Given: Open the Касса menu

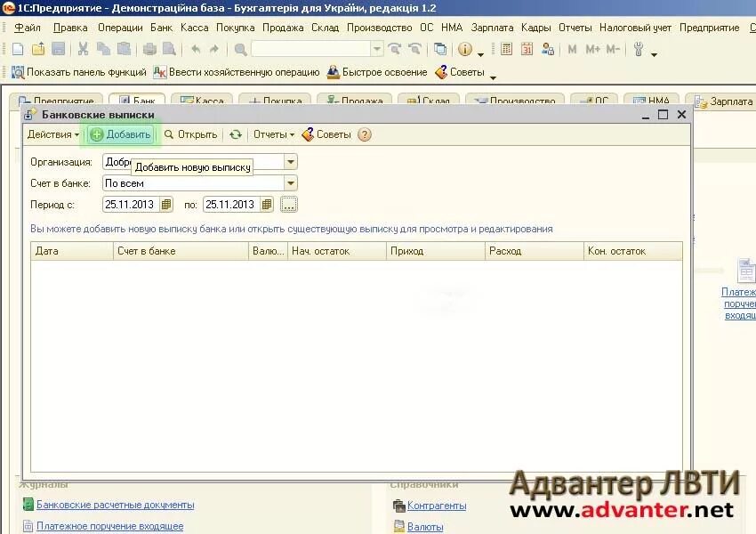Looking at the screenshot, I should click(194, 28).
